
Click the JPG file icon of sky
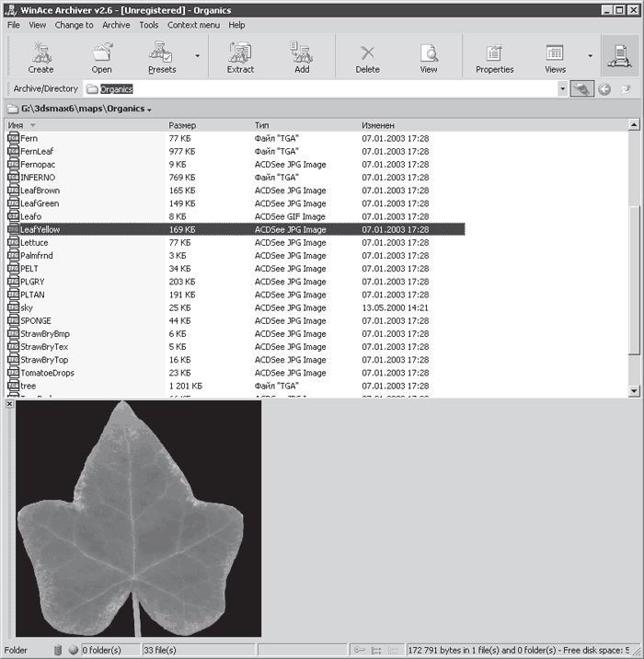point(14,307)
